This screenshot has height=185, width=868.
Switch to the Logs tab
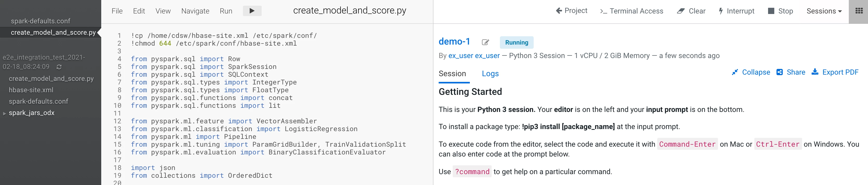[x=490, y=74]
